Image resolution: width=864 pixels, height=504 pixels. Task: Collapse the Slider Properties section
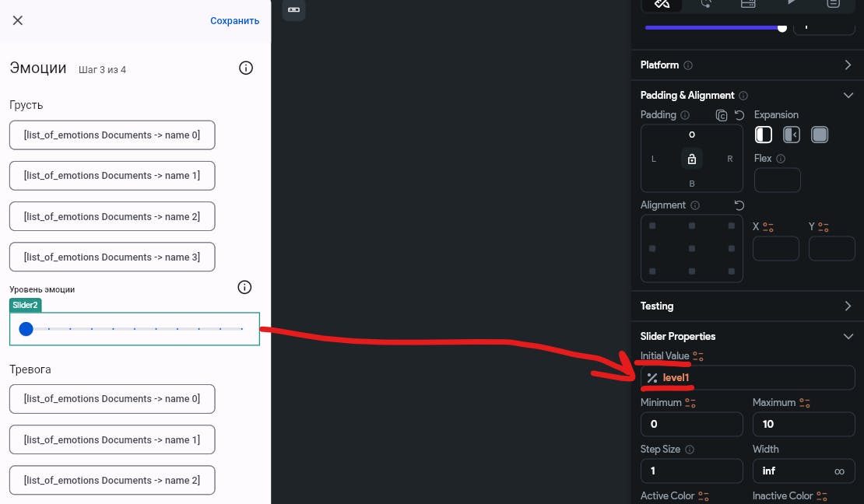click(x=848, y=336)
